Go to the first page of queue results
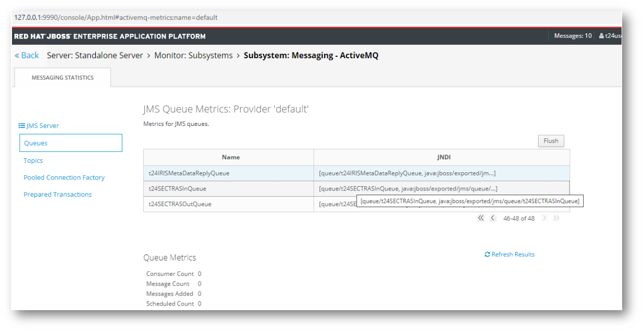 coord(481,218)
